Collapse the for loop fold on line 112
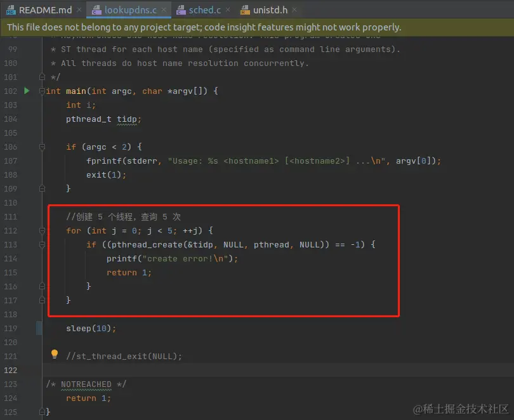 pos(42,231)
